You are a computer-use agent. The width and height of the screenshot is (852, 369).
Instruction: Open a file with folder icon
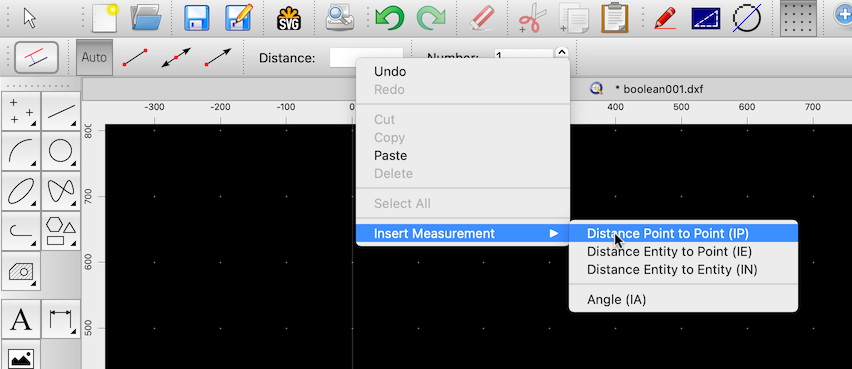point(146,17)
